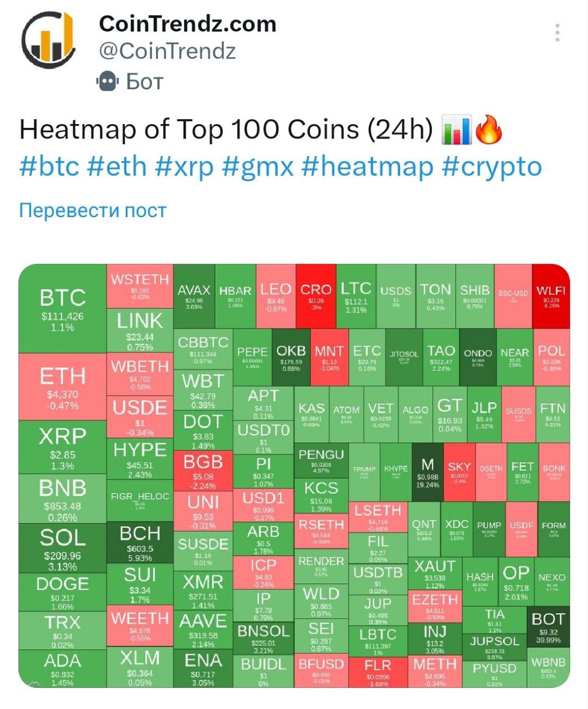
Task: Open the #heatmap hashtag
Action: point(367,166)
